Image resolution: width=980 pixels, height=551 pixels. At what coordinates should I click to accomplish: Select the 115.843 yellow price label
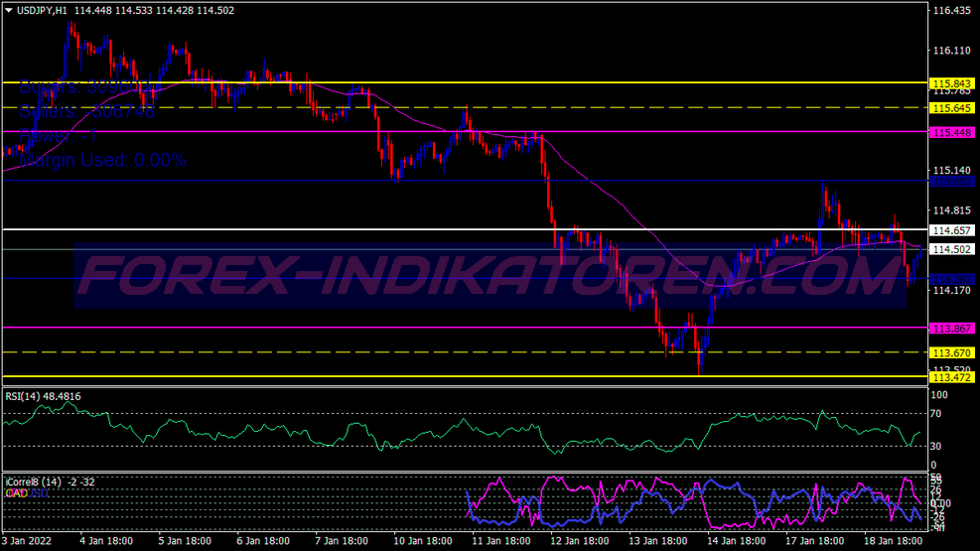point(952,83)
